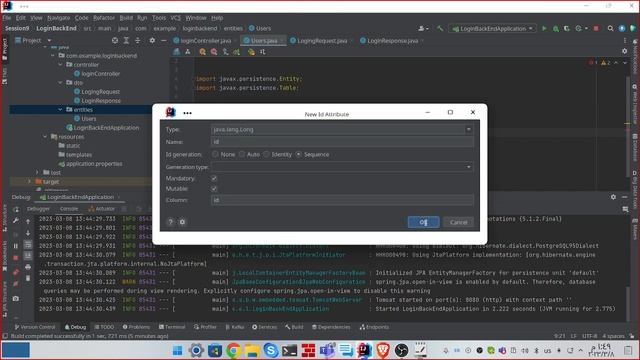This screenshot has width=640, height=360.
Task: Click Cancel in New Id Attribute dialog
Action: coord(458,222)
